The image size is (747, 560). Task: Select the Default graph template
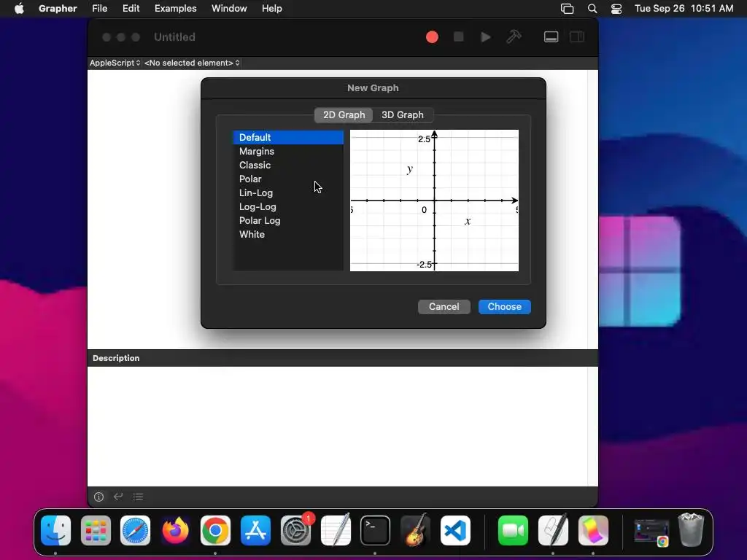point(288,137)
